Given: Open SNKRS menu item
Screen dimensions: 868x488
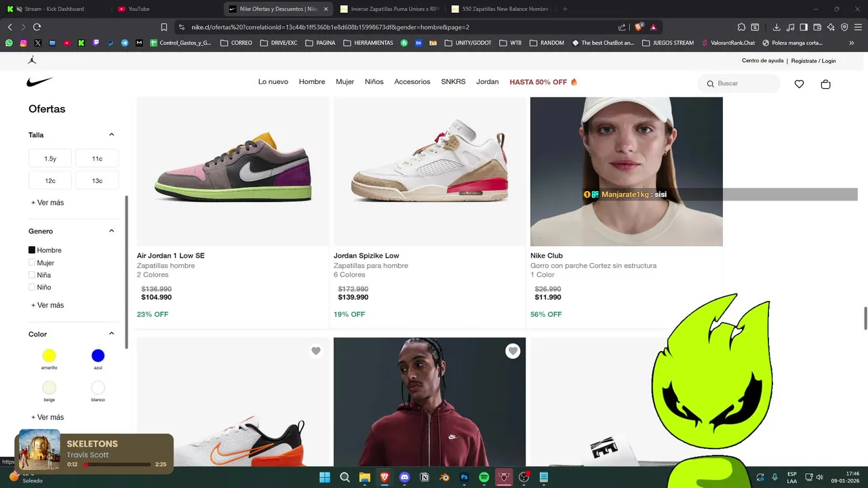Looking at the screenshot, I should point(453,82).
